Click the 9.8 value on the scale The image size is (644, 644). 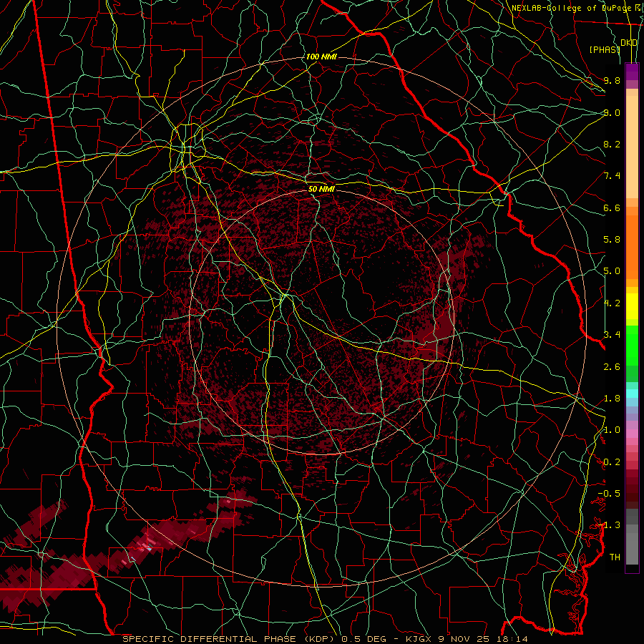click(x=612, y=80)
